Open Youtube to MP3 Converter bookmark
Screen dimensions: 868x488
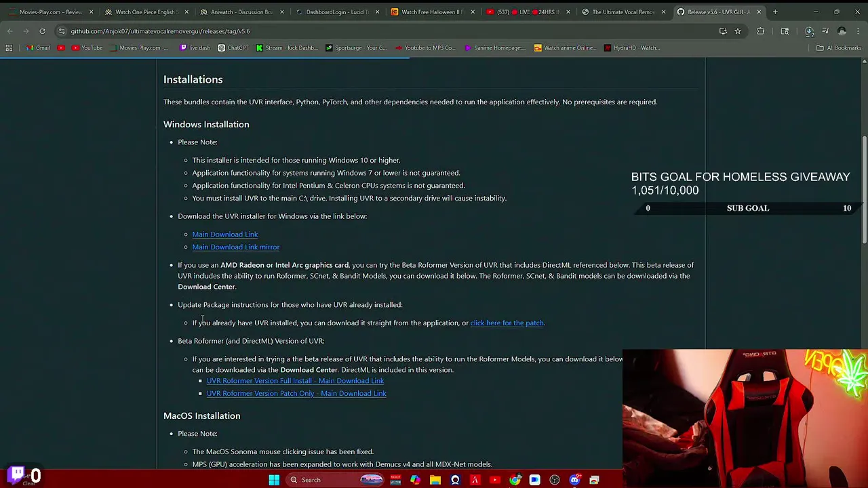[425, 48]
